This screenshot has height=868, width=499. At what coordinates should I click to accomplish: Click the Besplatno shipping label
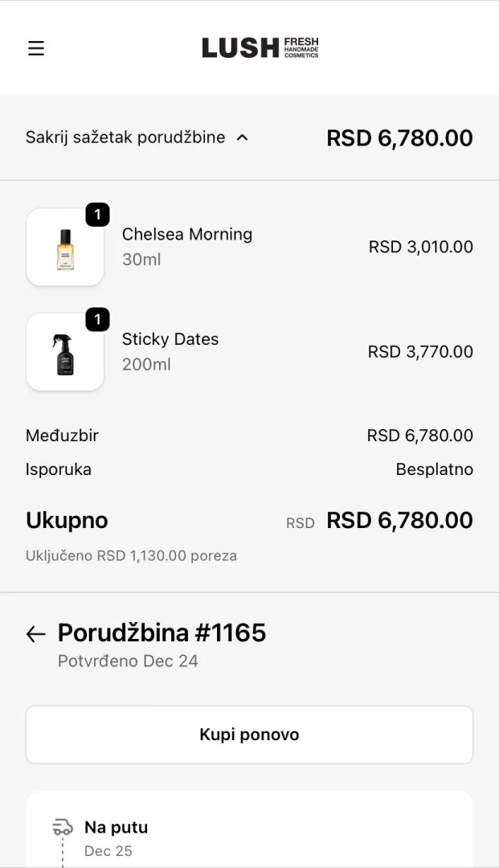coord(435,469)
